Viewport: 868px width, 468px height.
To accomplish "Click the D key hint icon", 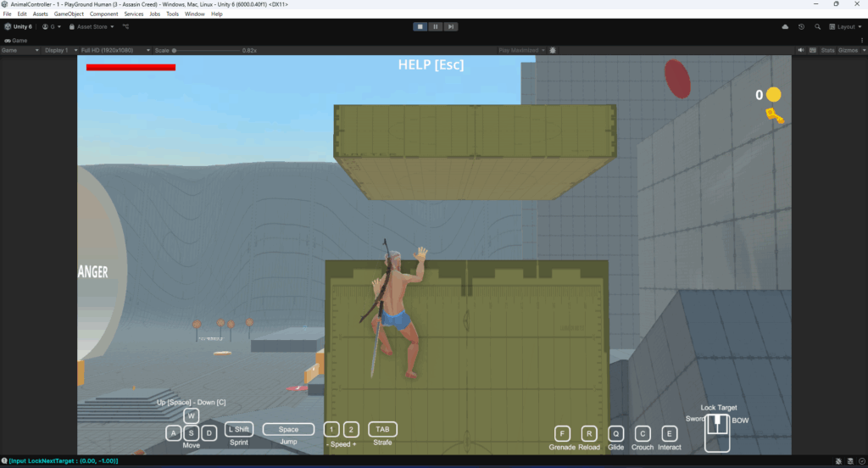I will pos(209,433).
